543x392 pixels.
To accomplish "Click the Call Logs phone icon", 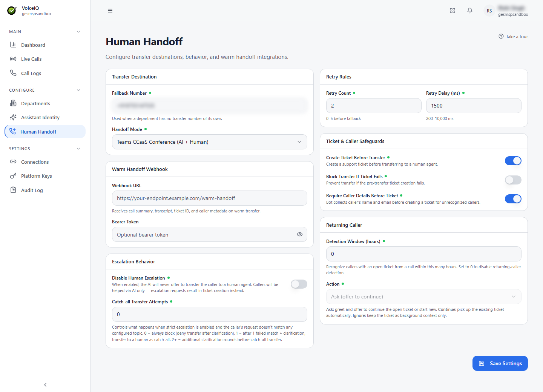I will click(13, 73).
